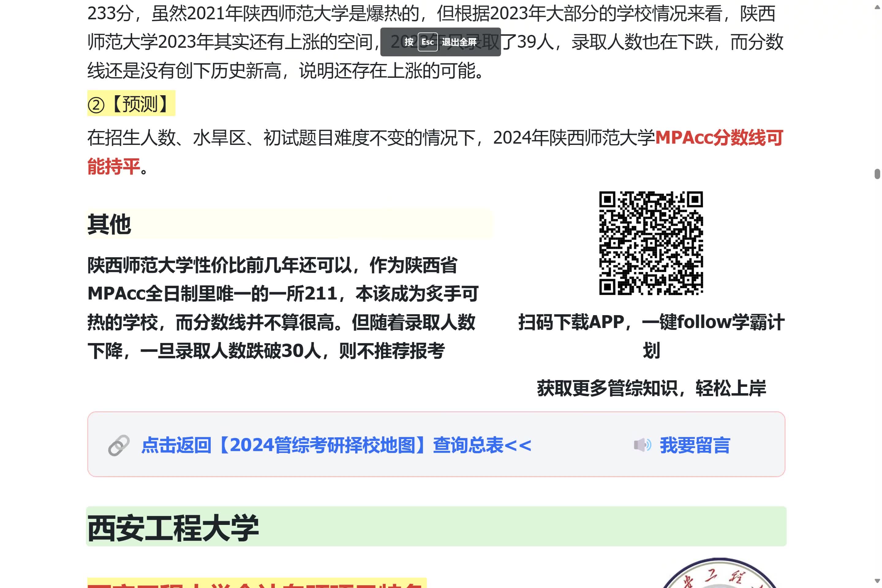This screenshot has width=882, height=588.
Task: Open the 点击返回【2024管综考研择校地图】查询总表 link
Action: click(x=336, y=446)
